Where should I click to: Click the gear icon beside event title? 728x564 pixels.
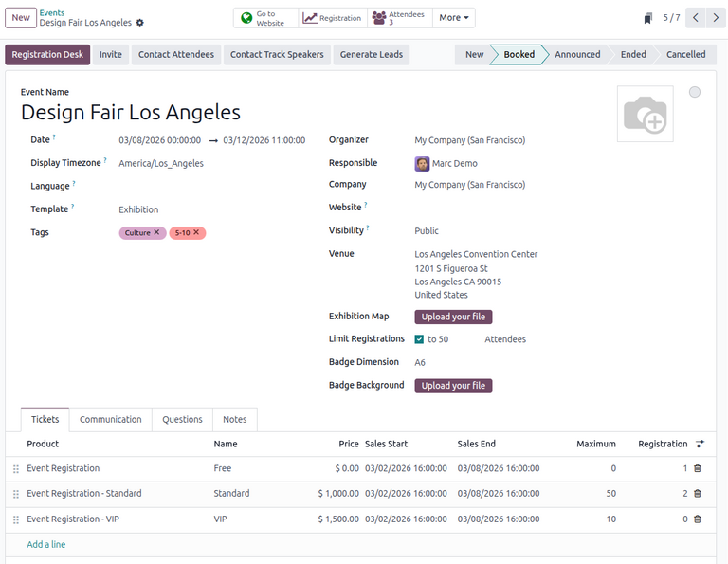[140, 23]
